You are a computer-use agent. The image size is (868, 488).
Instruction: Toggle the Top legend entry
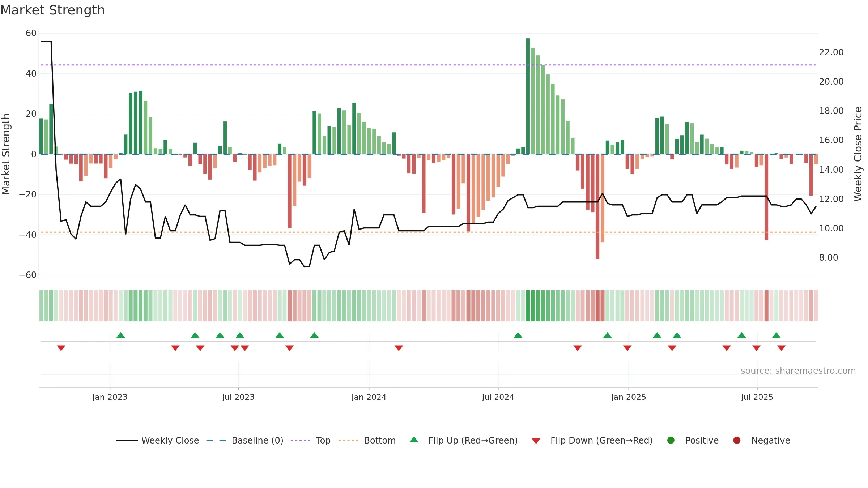(x=310, y=440)
